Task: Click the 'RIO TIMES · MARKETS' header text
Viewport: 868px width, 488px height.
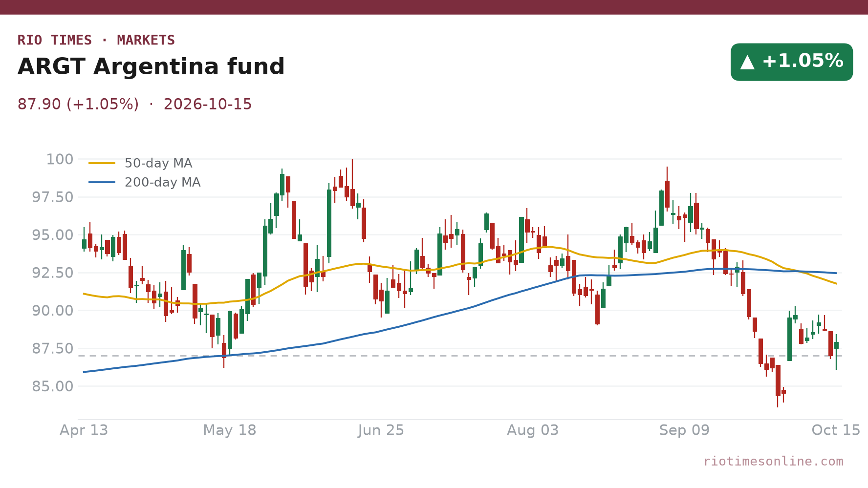Action: (96, 40)
